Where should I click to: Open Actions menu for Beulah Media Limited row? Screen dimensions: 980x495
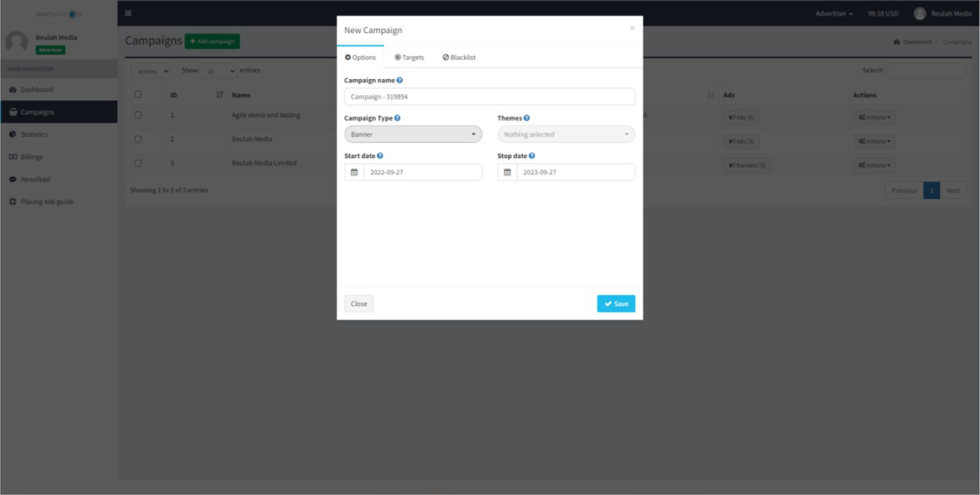[x=874, y=165]
